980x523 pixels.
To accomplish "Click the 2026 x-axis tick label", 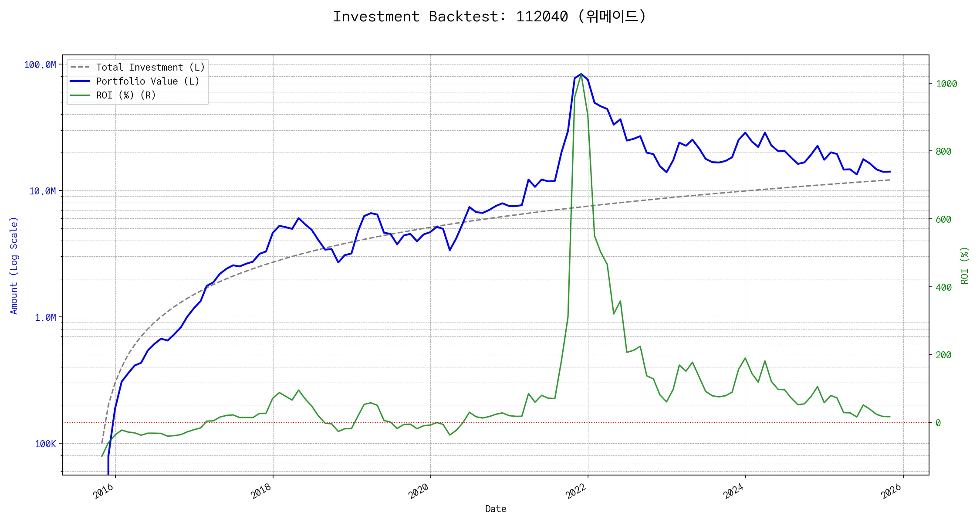I will point(891,492).
